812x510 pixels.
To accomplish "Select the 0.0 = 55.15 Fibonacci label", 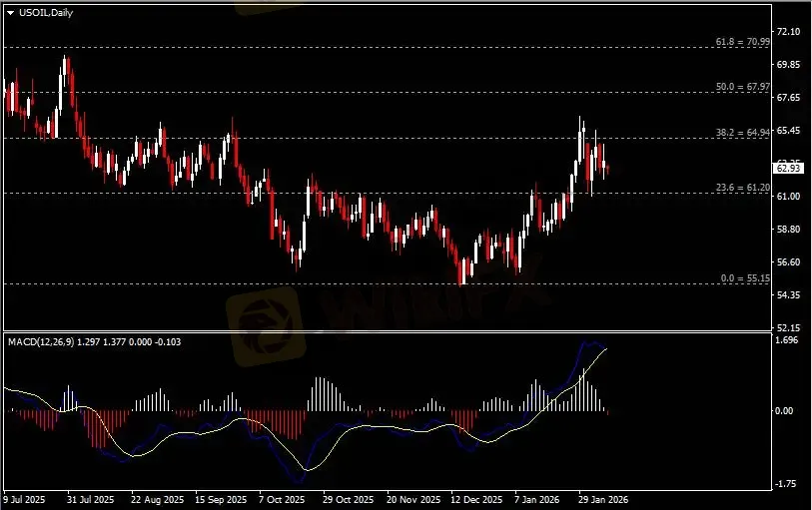I will [745, 278].
